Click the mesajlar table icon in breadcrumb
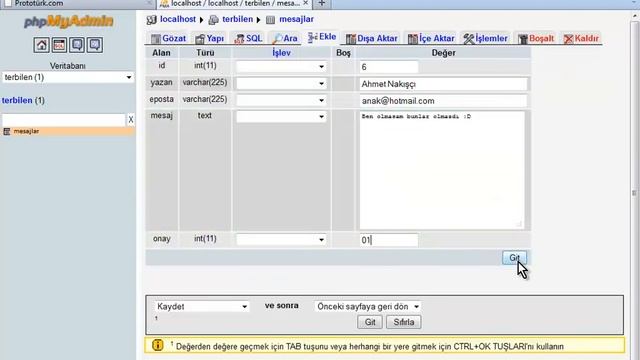 click(270, 20)
